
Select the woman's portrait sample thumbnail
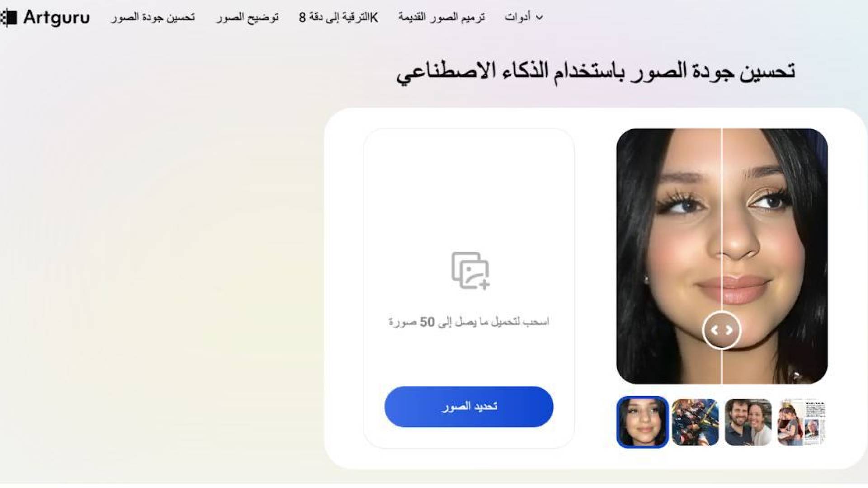(642, 422)
